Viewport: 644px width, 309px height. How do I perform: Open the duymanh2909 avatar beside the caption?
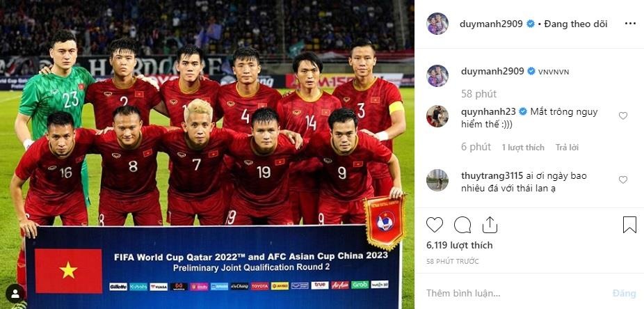coord(437,76)
